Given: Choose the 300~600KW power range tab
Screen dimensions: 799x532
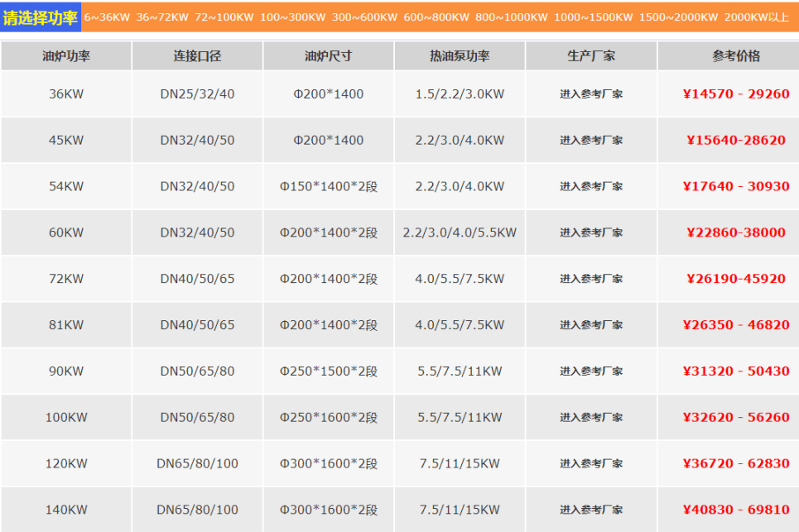Looking at the screenshot, I should pyautogui.click(x=364, y=17).
